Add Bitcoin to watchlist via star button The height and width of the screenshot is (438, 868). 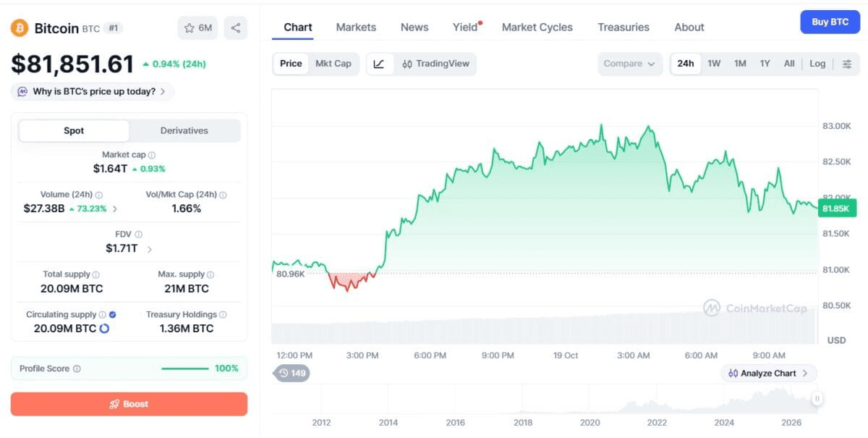pos(197,28)
